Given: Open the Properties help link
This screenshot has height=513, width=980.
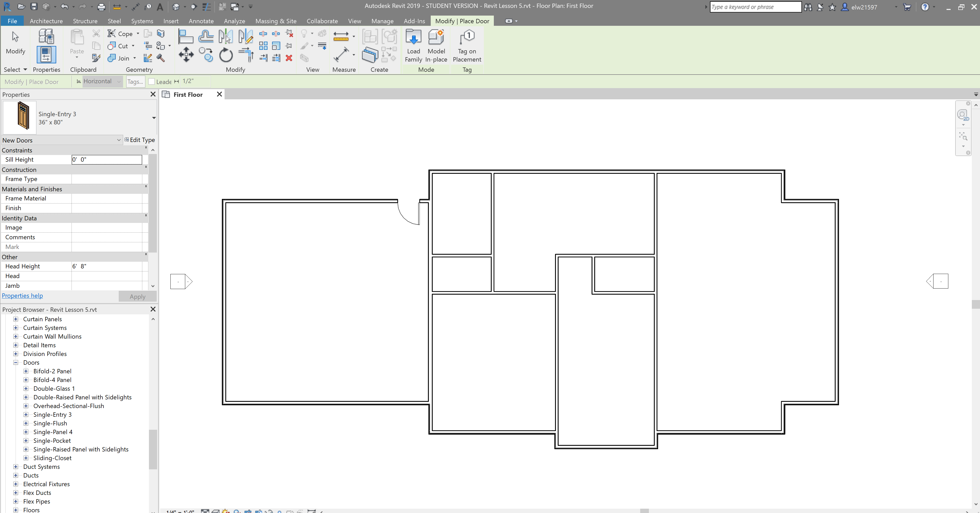Looking at the screenshot, I should (x=22, y=295).
